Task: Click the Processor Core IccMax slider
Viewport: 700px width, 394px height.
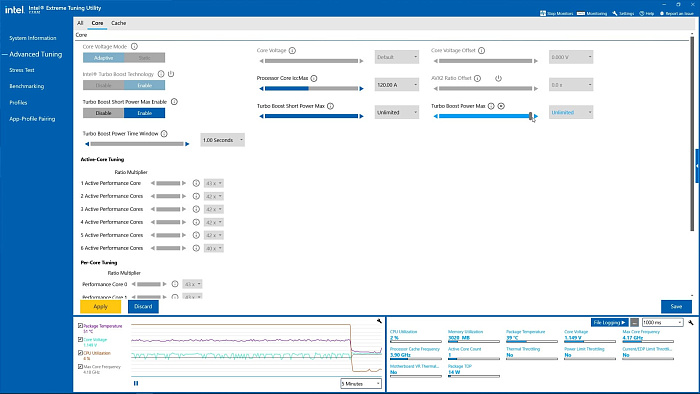Action: [x=312, y=88]
